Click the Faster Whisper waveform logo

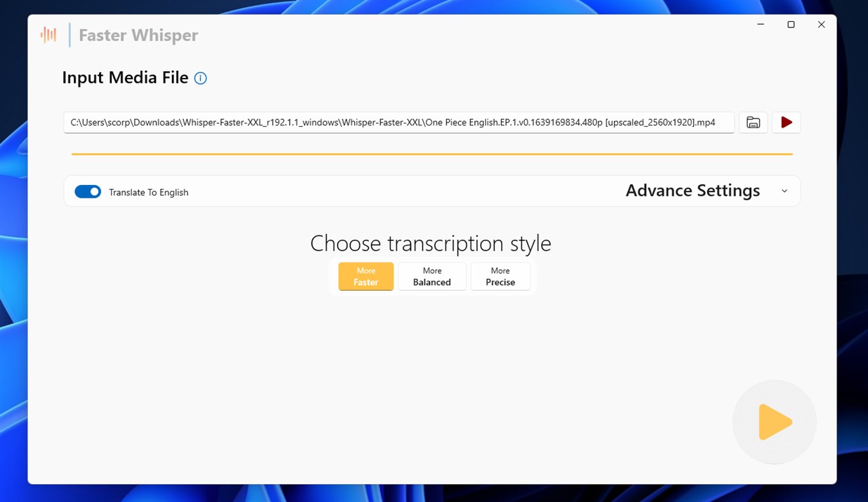pyautogui.click(x=49, y=34)
